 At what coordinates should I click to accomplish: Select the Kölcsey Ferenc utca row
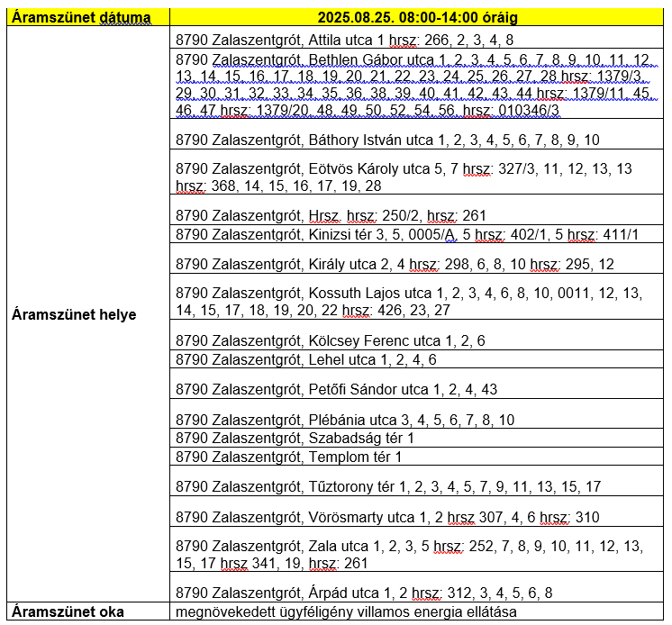click(416, 335)
